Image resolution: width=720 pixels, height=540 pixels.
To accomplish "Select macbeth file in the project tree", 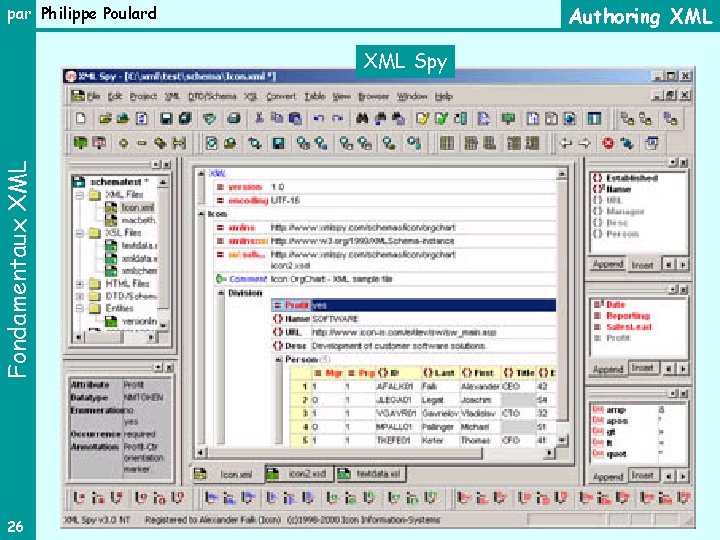I will pyautogui.click(x=138, y=220).
